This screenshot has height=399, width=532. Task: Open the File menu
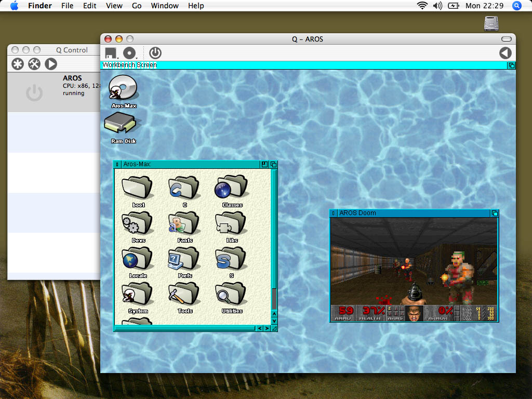click(x=67, y=6)
